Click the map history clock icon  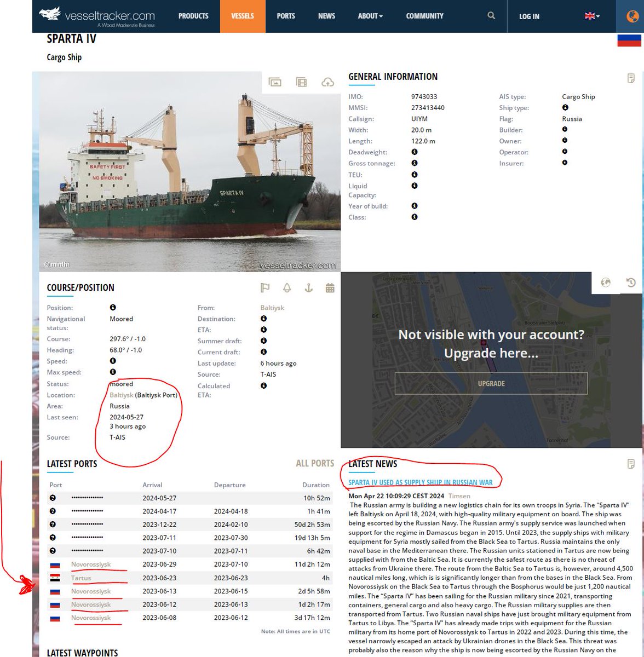click(x=631, y=283)
